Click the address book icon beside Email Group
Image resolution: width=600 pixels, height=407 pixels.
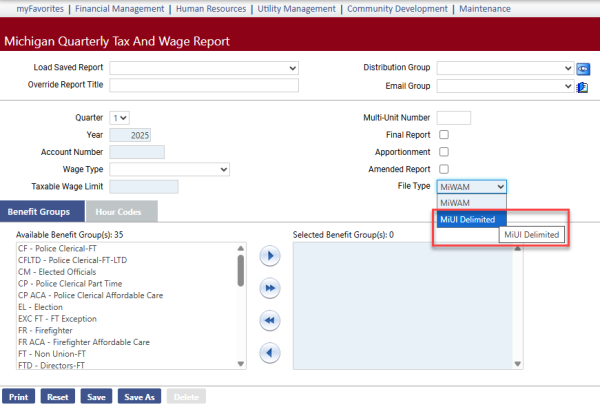pos(584,86)
